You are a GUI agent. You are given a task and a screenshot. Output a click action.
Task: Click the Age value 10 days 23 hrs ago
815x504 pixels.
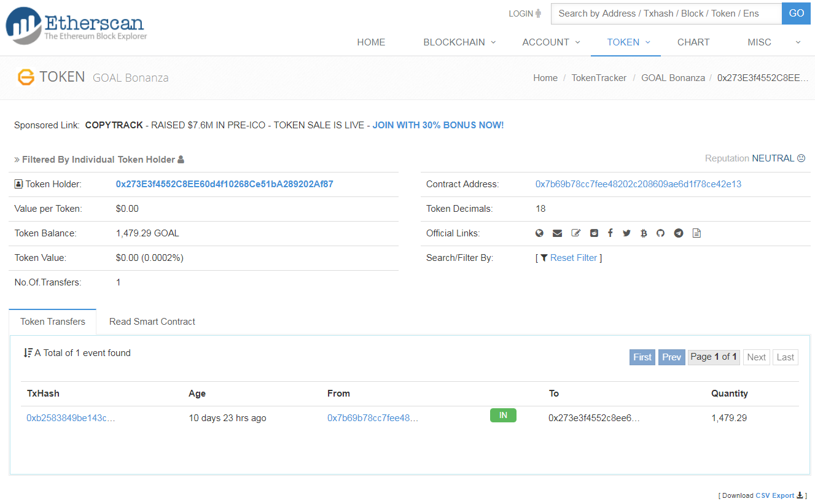[227, 418]
